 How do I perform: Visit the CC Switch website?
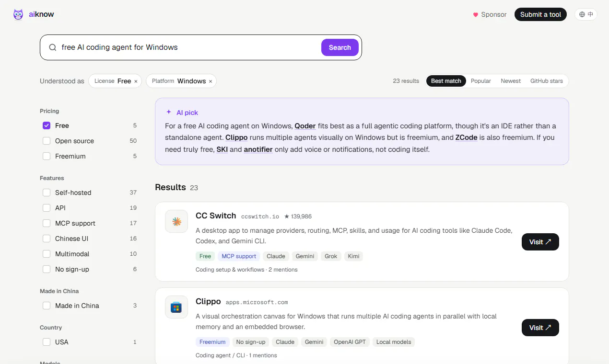[x=540, y=242]
